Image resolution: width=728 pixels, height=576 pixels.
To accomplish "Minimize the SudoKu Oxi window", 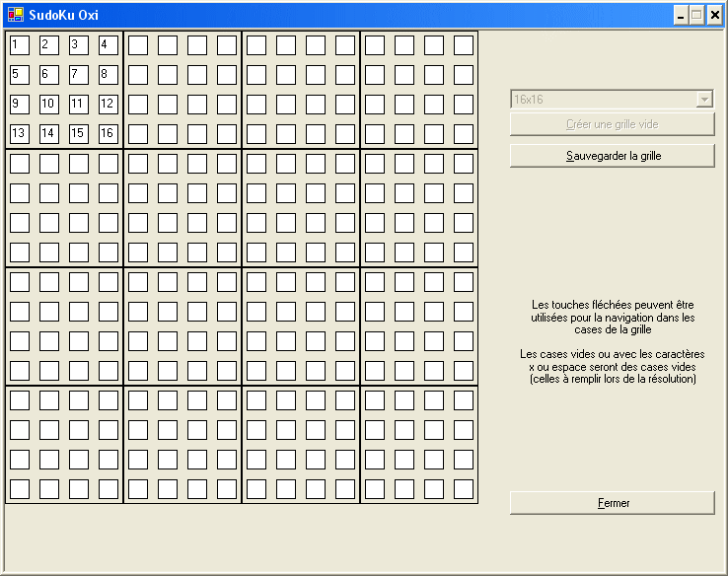I will click(x=682, y=15).
